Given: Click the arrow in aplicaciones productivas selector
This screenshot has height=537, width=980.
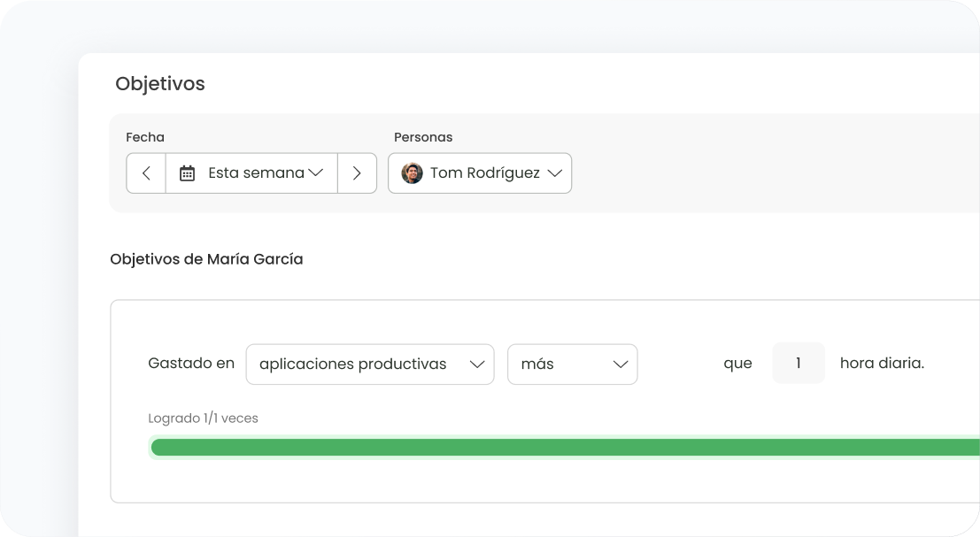Looking at the screenshot, I should 477,364.
